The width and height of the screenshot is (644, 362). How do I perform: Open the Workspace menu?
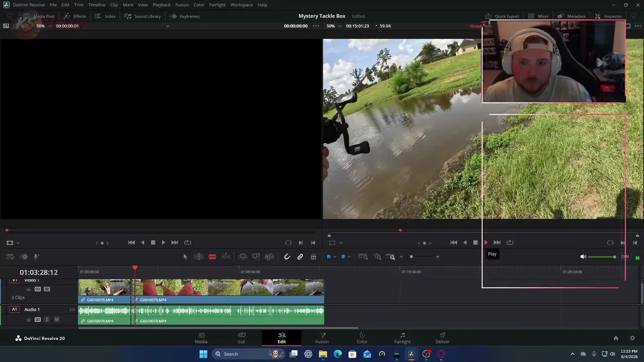242,5
